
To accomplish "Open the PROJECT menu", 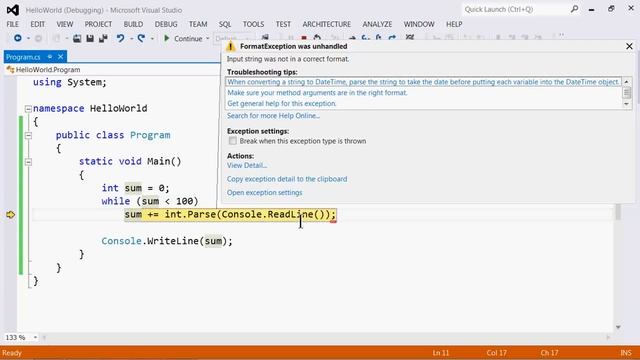I will point(98,24).
